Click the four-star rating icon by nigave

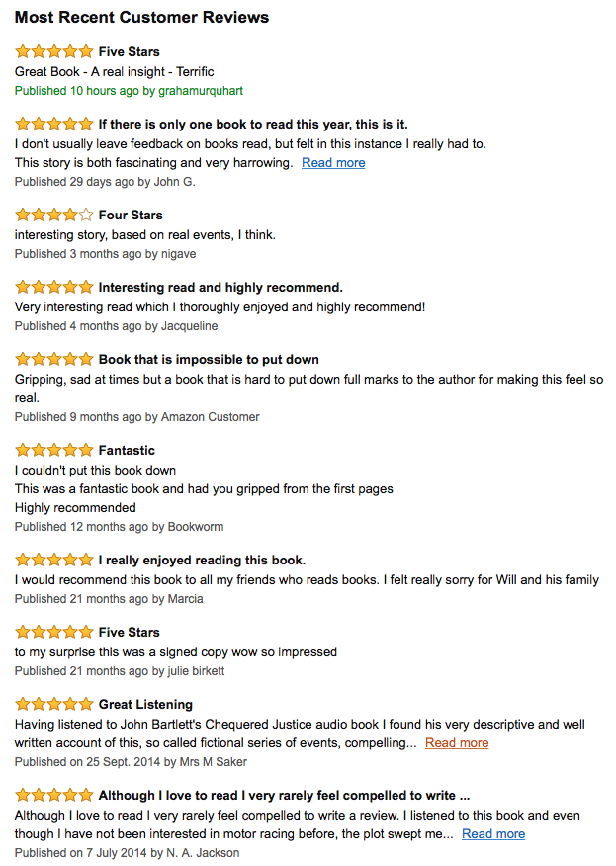[54, 215]
